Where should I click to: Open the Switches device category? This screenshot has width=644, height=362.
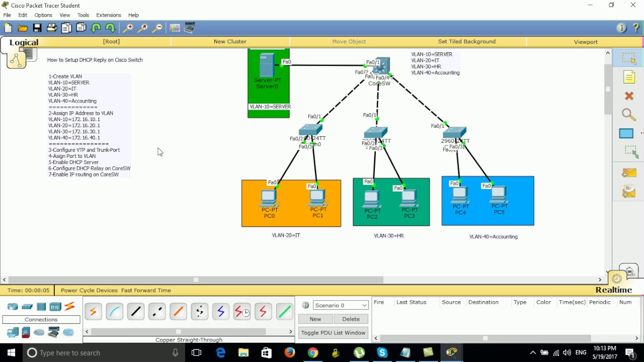click(x=27, y=307)
